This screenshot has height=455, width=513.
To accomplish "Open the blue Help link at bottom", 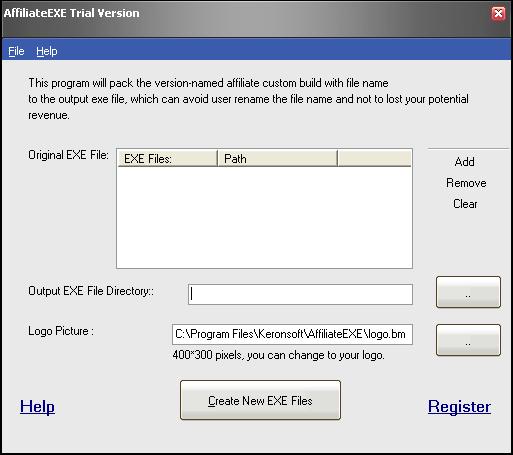I will 37,407.
